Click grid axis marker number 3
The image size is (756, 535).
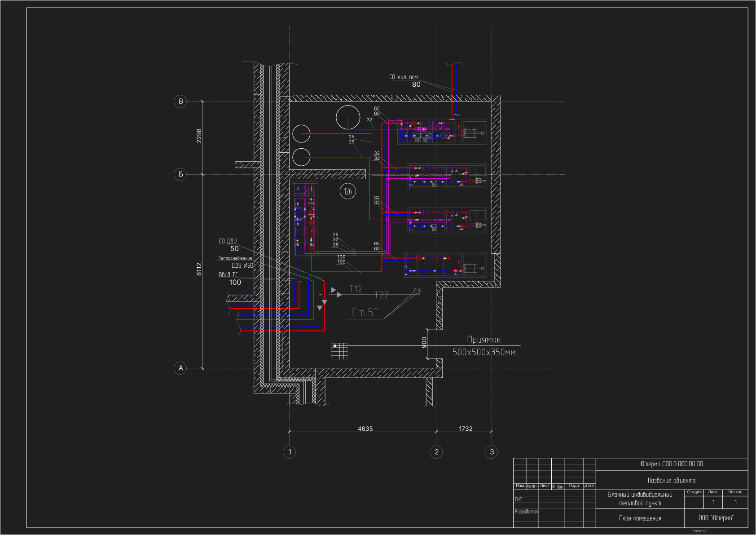click(x=492, y=452)
